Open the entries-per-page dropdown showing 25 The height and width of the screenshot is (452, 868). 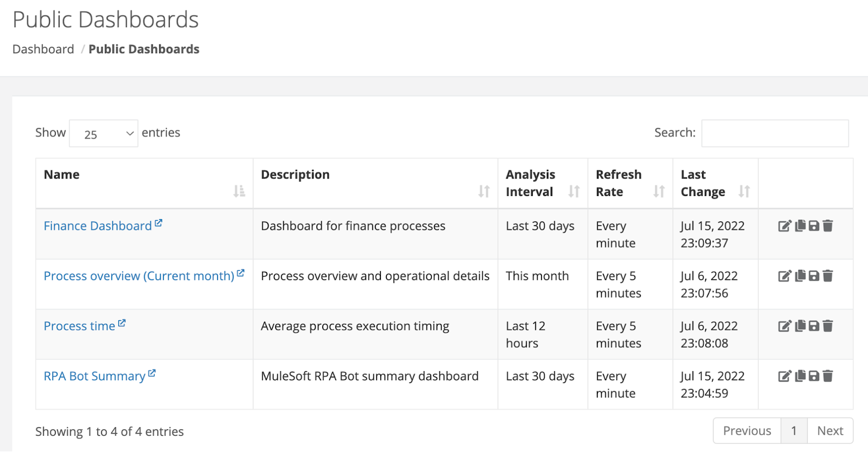104,133
